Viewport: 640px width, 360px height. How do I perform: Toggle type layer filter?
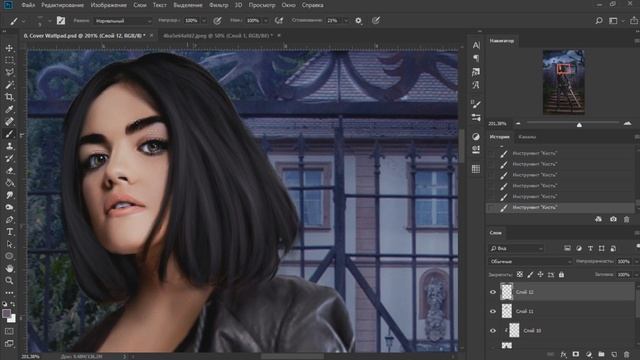click(x=590, y=248)
